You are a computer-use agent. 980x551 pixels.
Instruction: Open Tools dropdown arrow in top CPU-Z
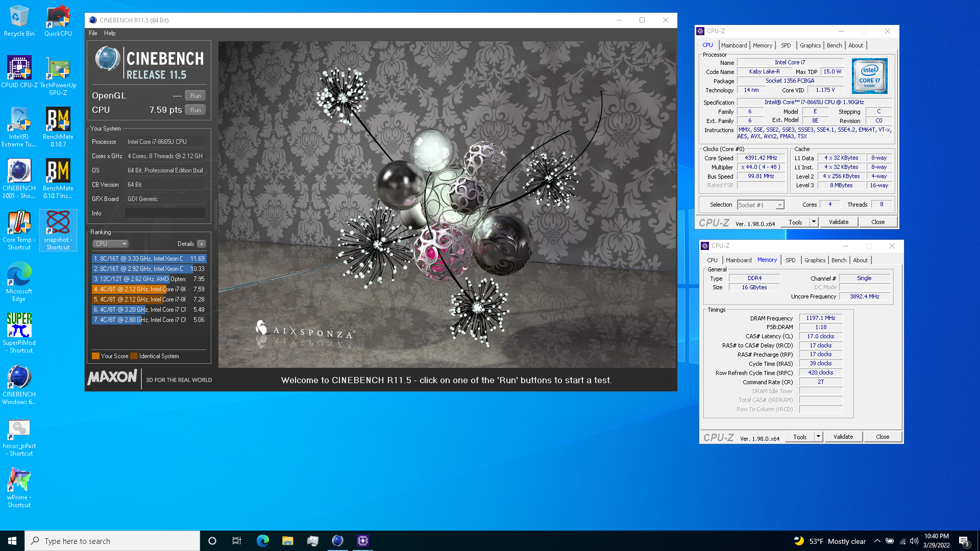[x=814, y=222]
